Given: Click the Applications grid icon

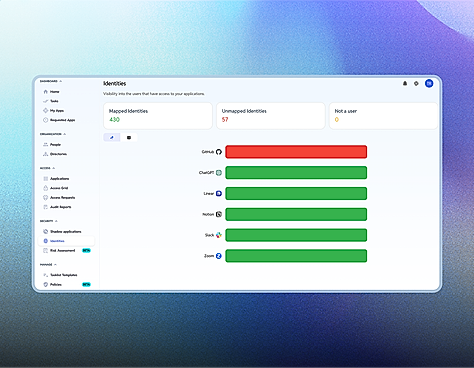Looking at the screenshot, I should pos(46,179).
